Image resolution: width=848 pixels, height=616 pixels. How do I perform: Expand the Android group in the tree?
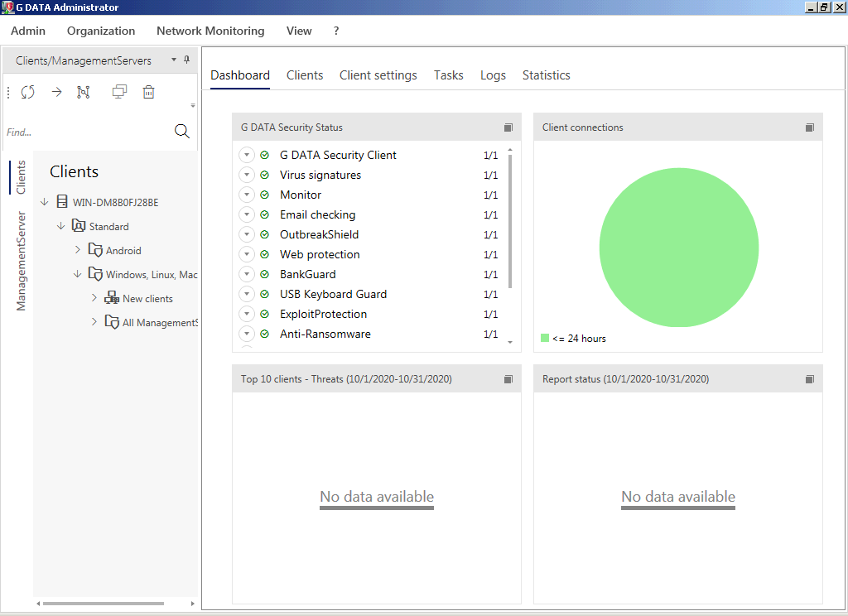[x=78, y=250]
